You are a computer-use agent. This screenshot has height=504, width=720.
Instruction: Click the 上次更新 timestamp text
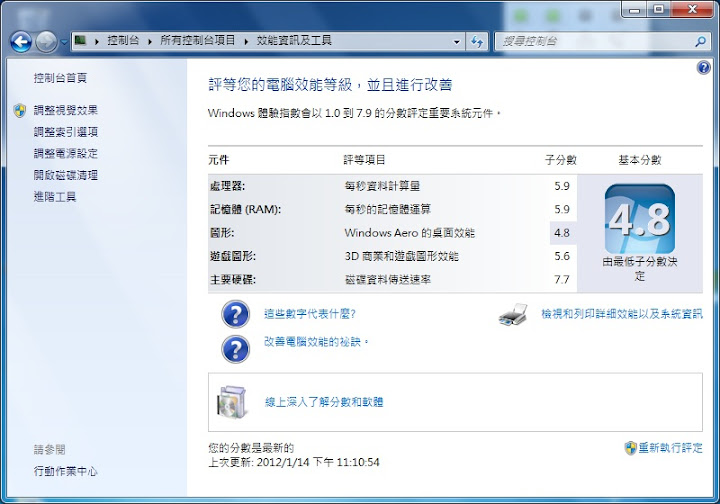click(x=294, y=462)
